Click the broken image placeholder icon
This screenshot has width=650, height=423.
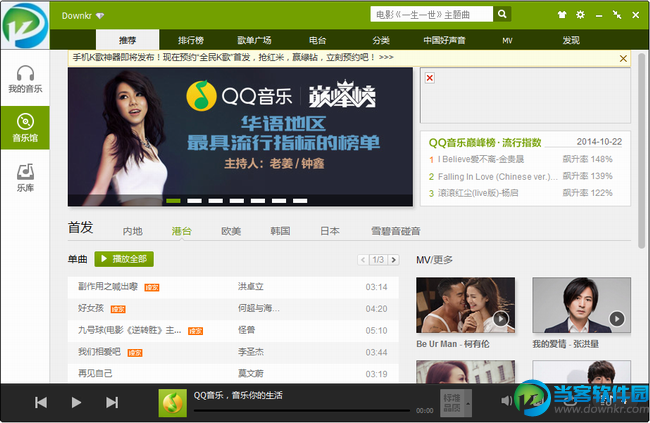(430, 78)
